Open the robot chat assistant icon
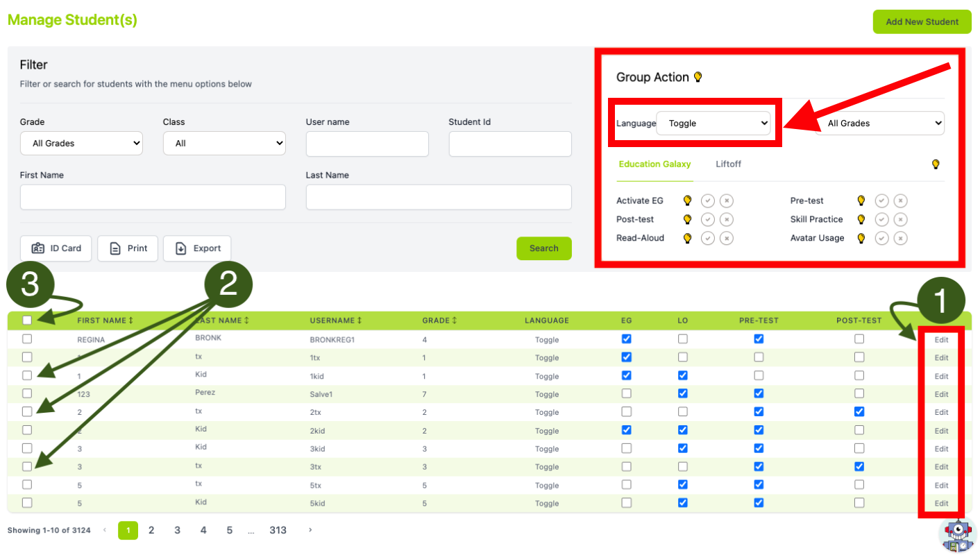The height and width of the screenshot is (555, 980). (958, 536)
